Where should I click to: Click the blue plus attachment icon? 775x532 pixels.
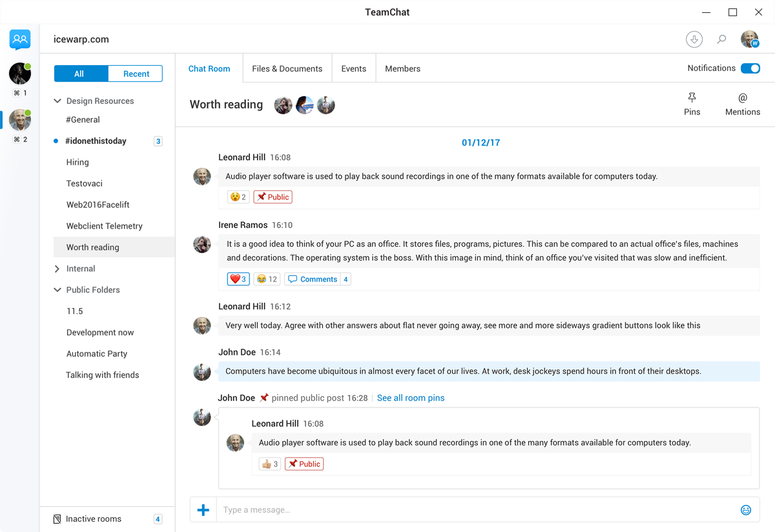203,510
